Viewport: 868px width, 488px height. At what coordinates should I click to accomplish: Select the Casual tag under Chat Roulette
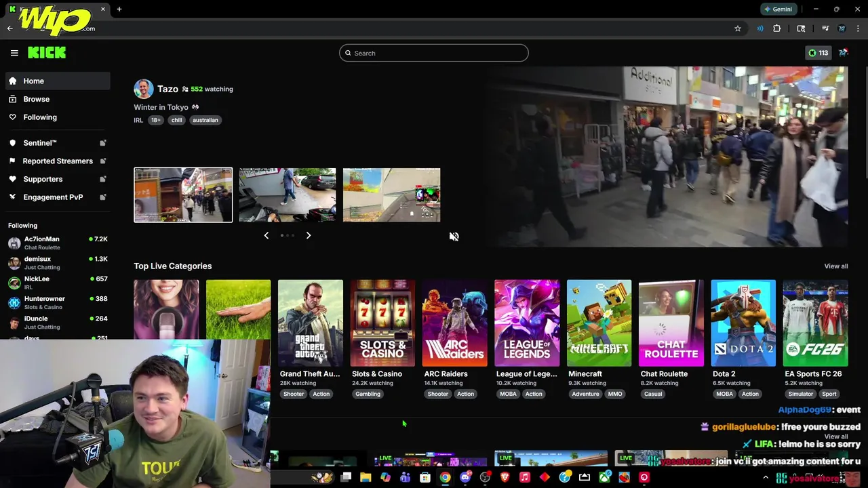tap(653, 394)
